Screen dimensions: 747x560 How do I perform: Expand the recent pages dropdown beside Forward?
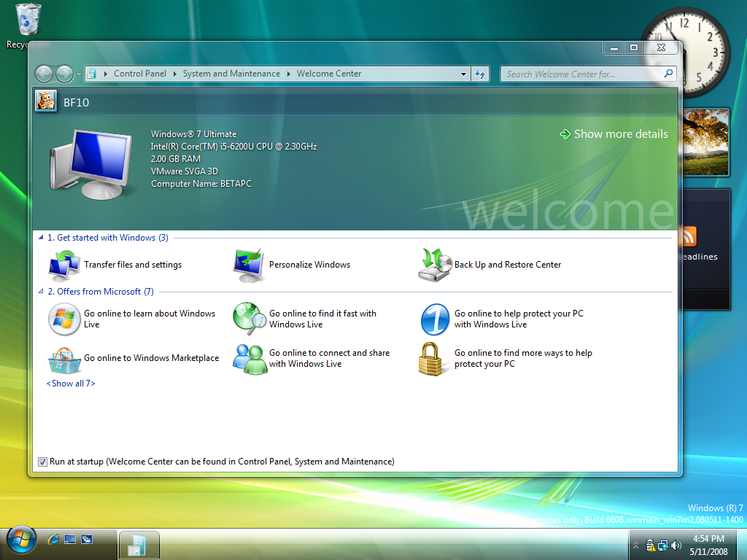pyautogui.click(x=79, y=74)
